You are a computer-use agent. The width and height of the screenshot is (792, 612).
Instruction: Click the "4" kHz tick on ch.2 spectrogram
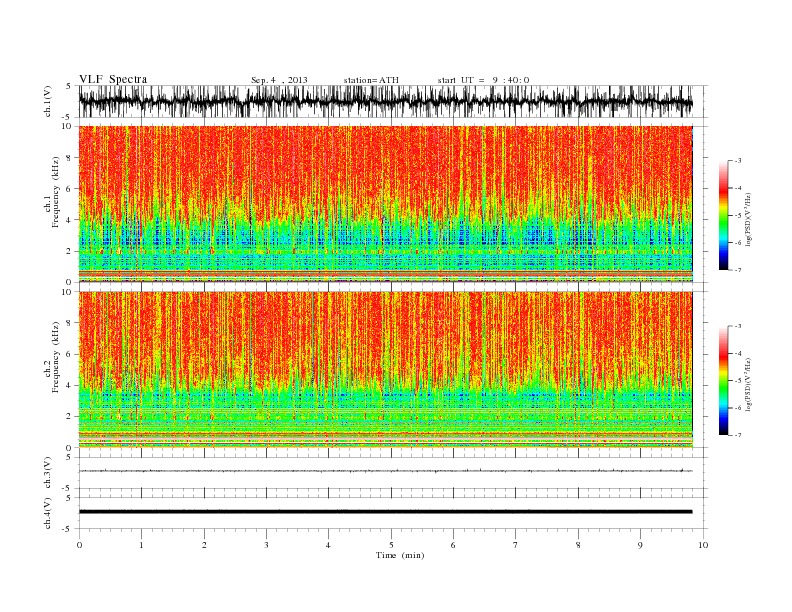69,386
